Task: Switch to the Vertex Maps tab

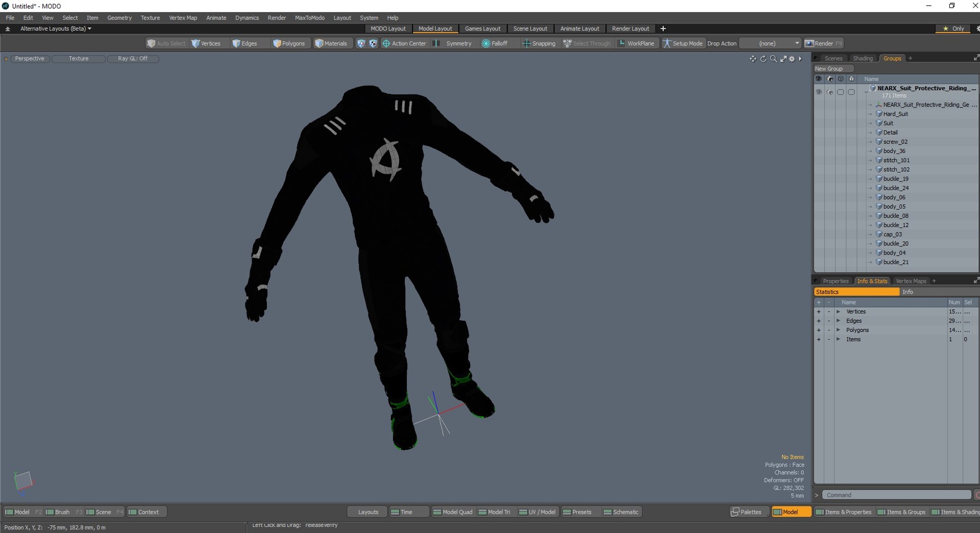Action: point(911,281)
